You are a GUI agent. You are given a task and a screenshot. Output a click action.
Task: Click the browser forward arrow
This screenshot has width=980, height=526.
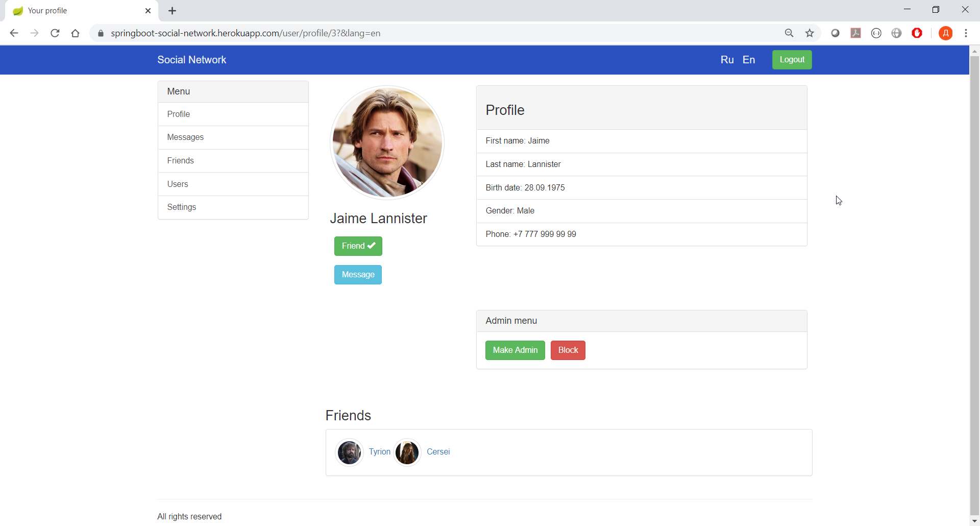tap(34, 33)
